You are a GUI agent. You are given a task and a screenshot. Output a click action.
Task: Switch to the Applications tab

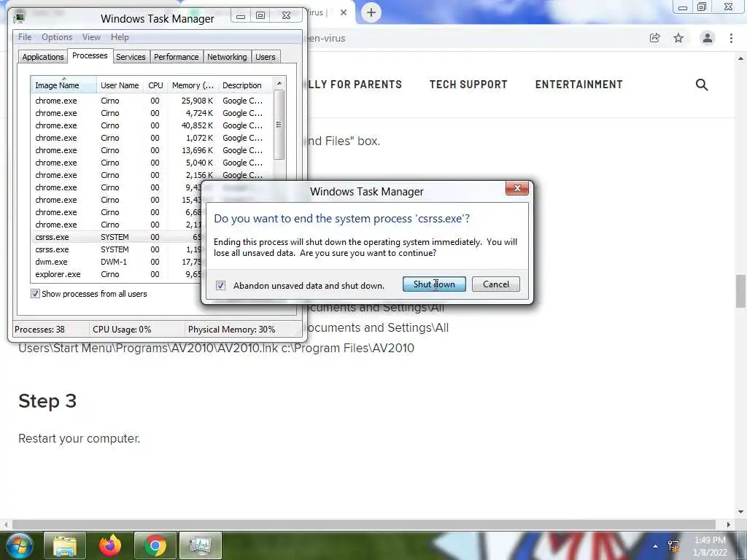[x=43, y=57]
